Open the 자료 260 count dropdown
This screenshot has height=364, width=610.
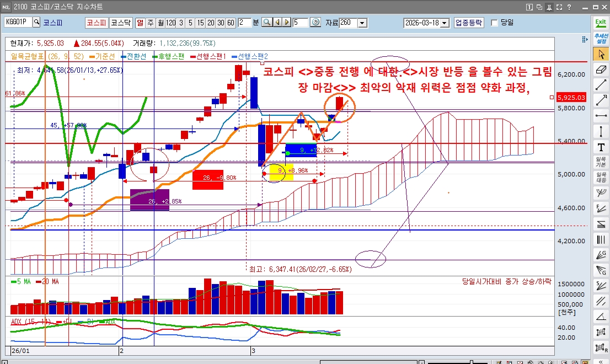click(362, 23)
